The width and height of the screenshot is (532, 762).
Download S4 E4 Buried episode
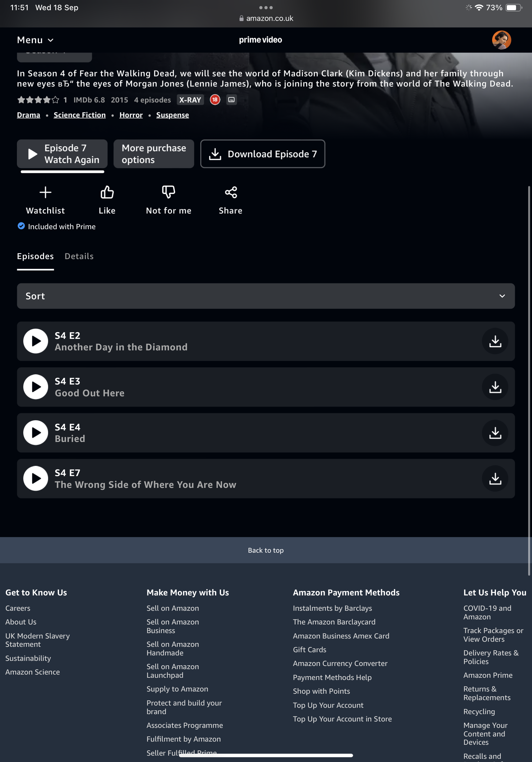pos(494,432)
